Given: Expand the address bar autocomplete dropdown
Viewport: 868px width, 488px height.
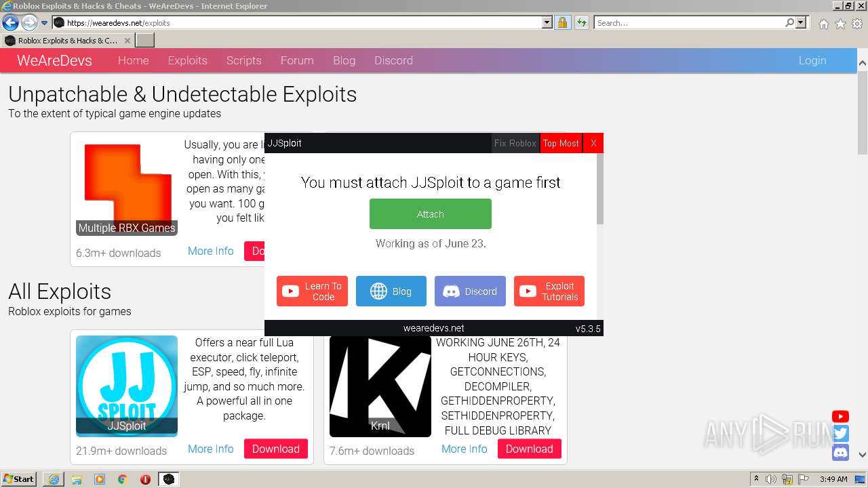Looking at the screenshot, I should click(x=547, y=22).
